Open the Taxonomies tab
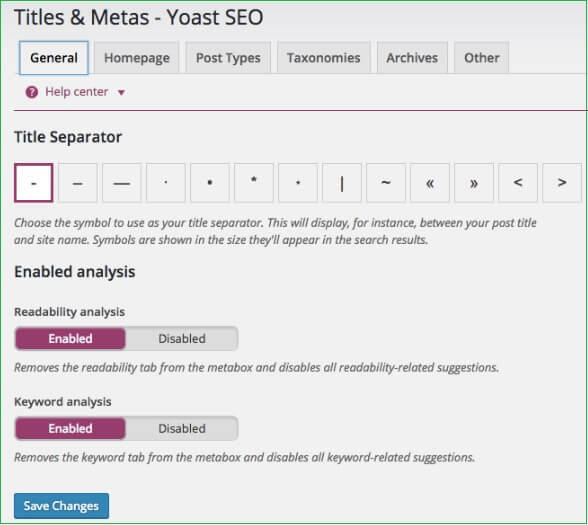The width and height of the screenshot is (588, 525). (324, 58)
